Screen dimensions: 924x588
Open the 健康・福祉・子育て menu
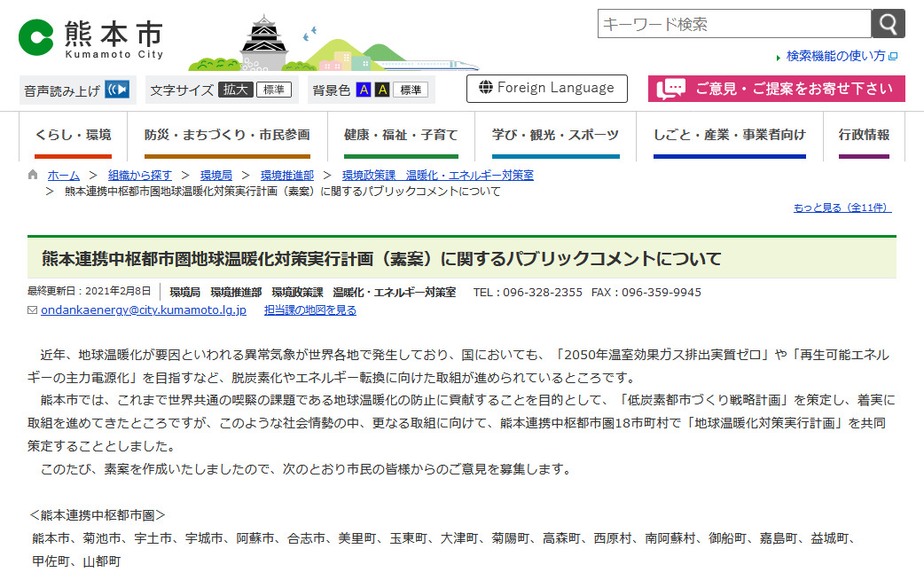401,135
